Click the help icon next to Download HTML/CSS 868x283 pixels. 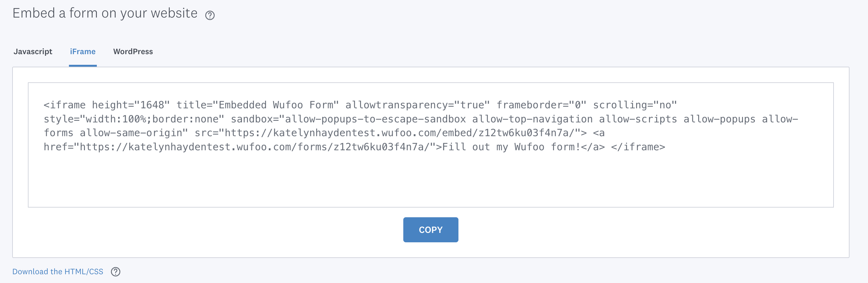pyautogui.click(x=116, y=271)
